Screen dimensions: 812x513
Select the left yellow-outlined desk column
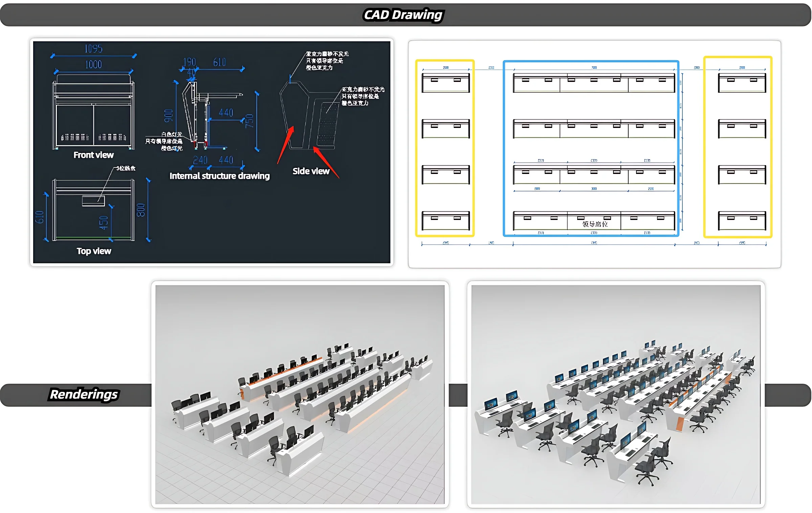click(x=445, y=148)
